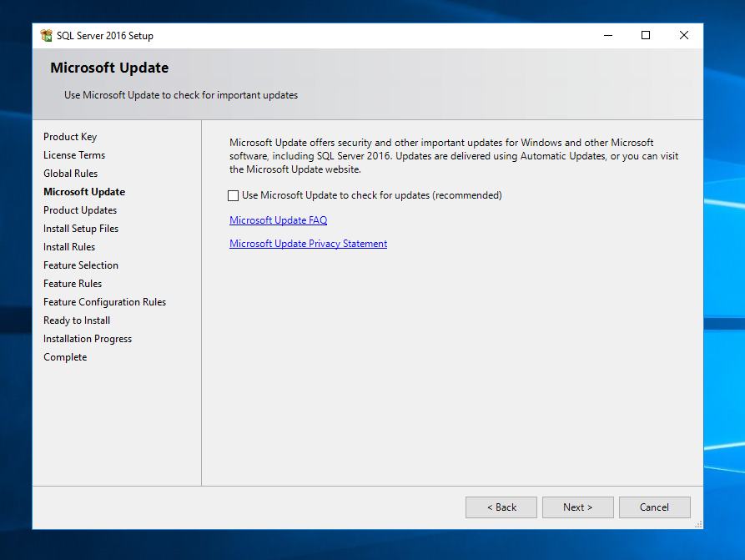Select License Terms step in sidebar

[x=74, y=155]
